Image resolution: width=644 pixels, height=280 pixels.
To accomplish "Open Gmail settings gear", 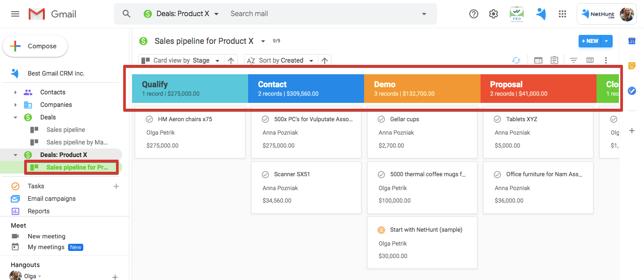I will (x=494, y=14).
